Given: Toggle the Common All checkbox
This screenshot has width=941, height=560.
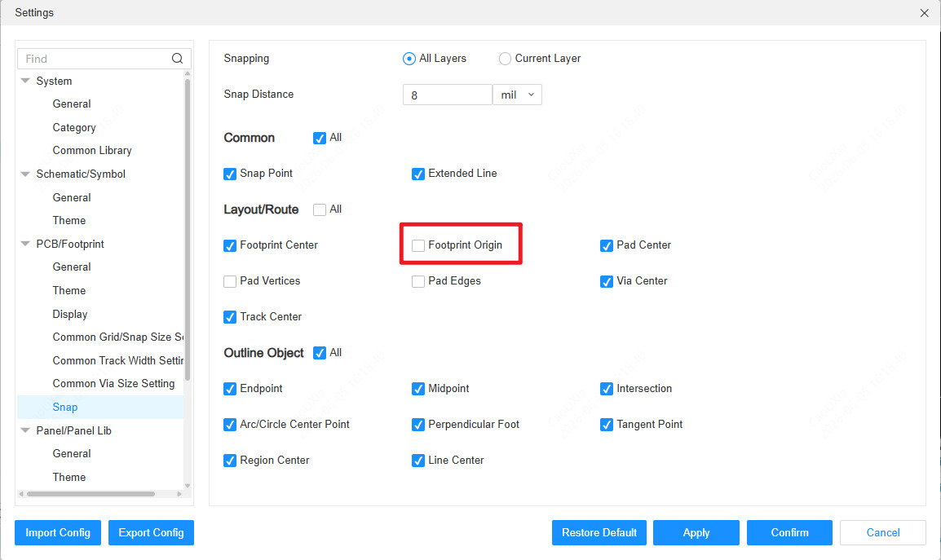Looking at the screenshot, I should [x=320, y=138].
